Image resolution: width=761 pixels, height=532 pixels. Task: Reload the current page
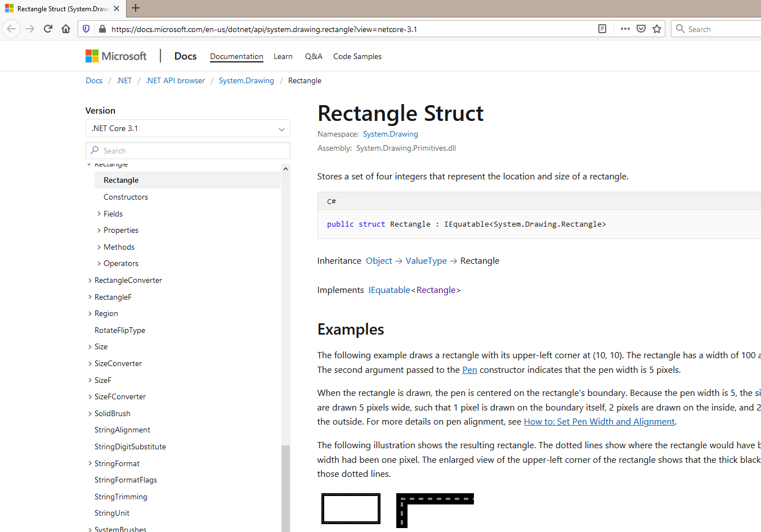pyautogui.click(x=48, y=29)
